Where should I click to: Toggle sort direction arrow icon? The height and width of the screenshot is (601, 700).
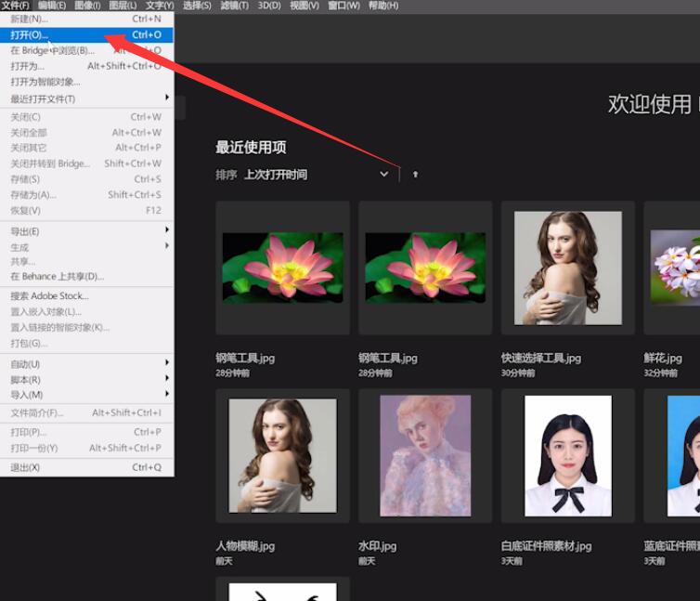coord(415,175)
